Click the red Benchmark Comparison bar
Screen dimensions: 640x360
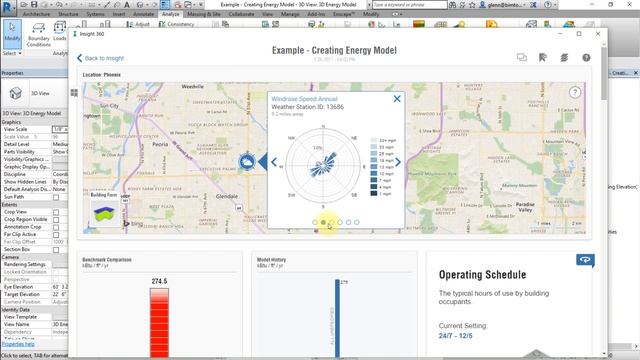tap(159, 323)
